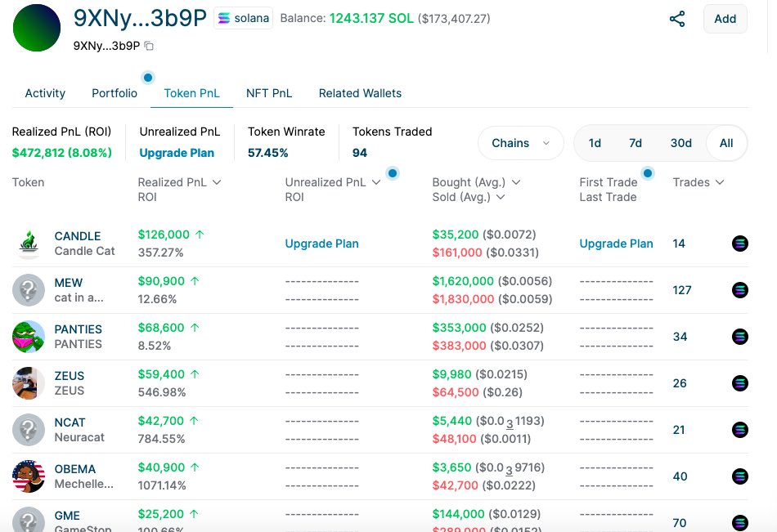This screenshot has height=532, width=777.
Task: Open the ZEUS token link
Action: coord(70,376)
